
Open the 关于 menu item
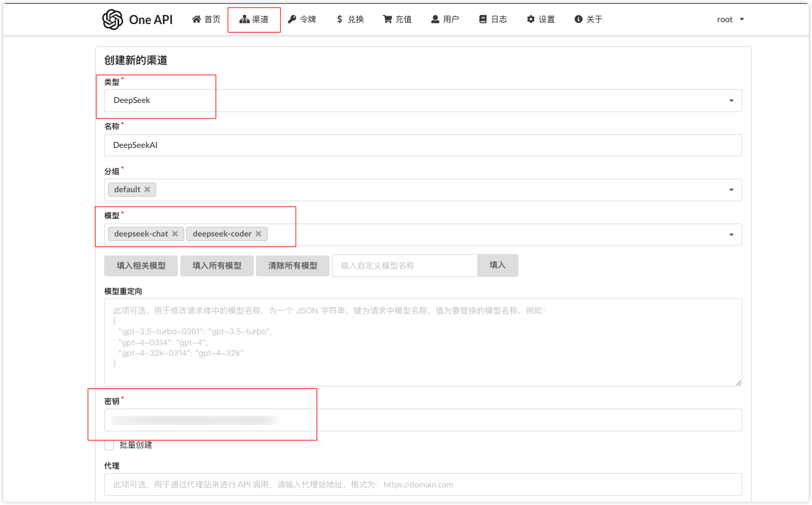tap(589, 20)
